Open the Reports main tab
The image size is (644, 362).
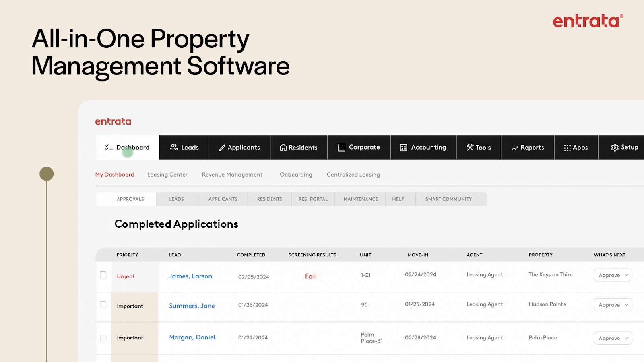click(x=528, y=147)
